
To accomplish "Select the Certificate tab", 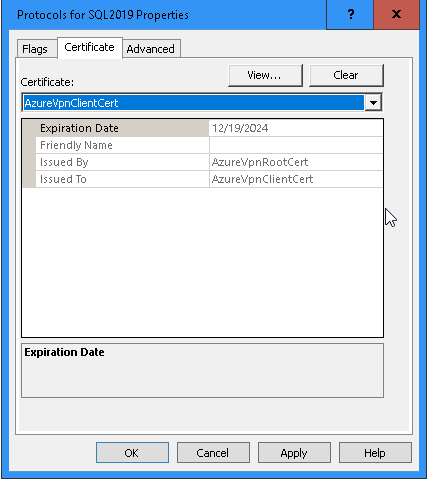I will [90, 48].
